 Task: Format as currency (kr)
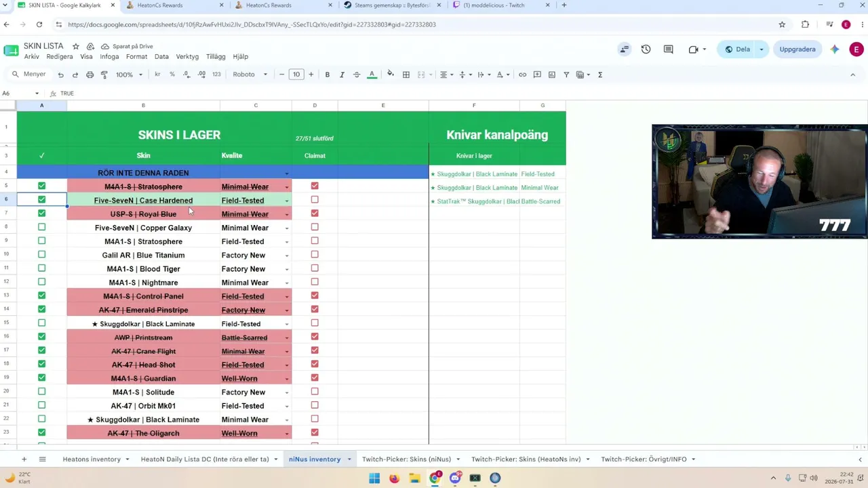coord(157,75)
